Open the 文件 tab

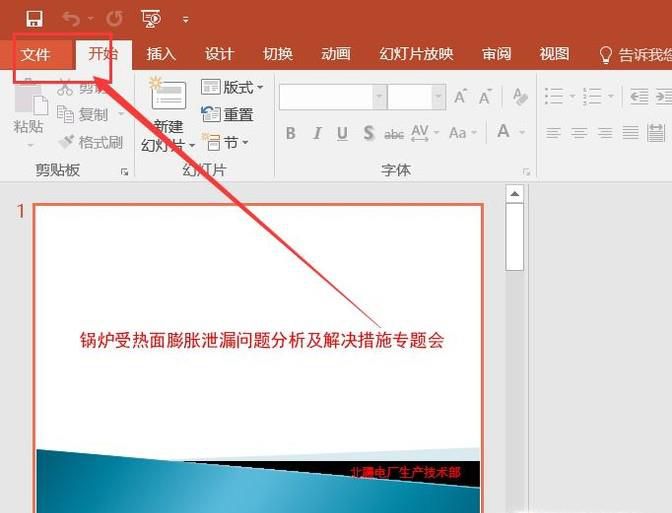coord(36,54)
